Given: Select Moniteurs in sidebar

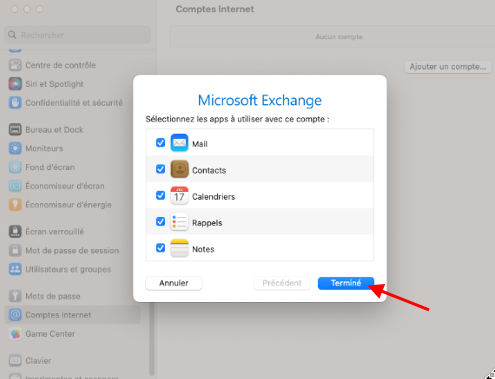Looking at the screenshot, I should tap(72, 148).
